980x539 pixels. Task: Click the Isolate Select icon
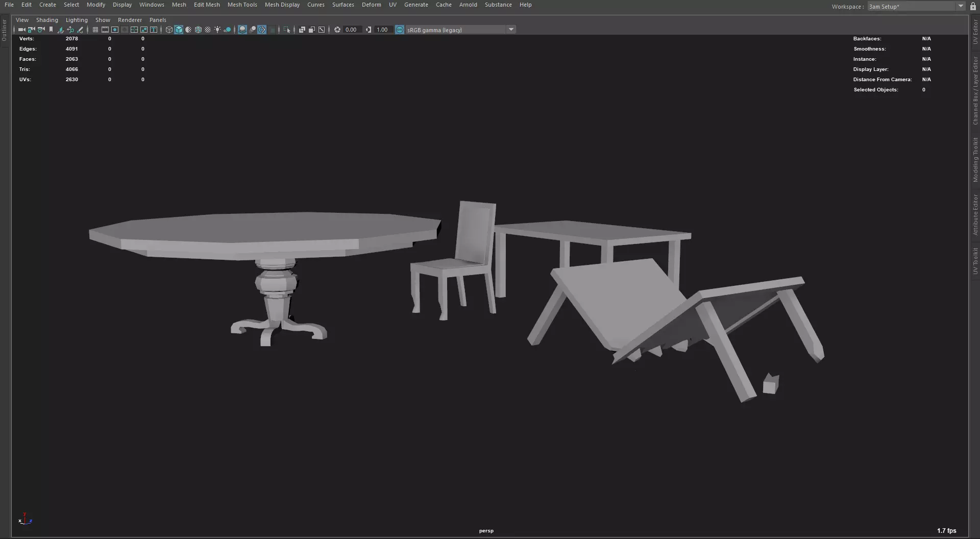(x=287, y=30)
